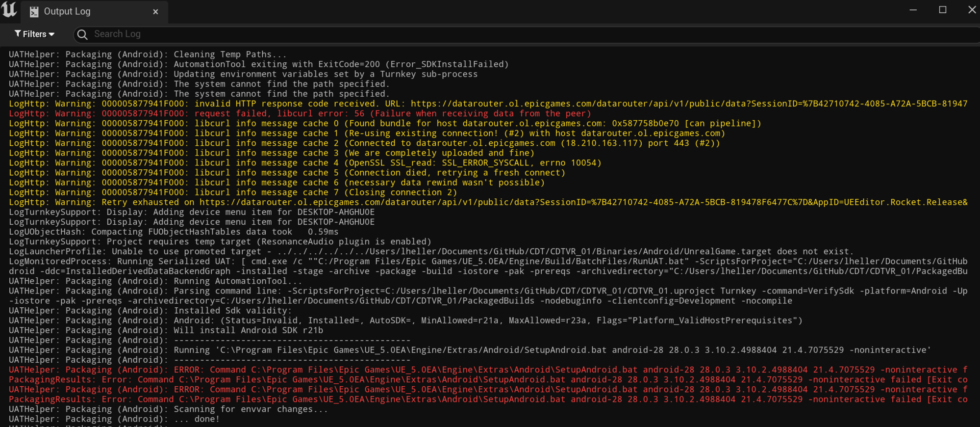Screen dimensions: 980x427
Task: Select the 'Cleaning Temp Paths...' log line
Action: pos(148,54)
